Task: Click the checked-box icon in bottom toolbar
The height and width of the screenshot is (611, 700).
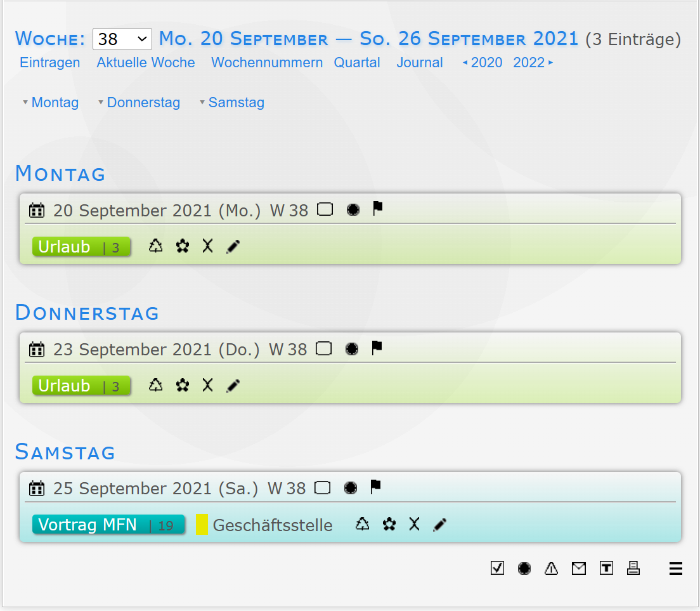Action: 497,568
